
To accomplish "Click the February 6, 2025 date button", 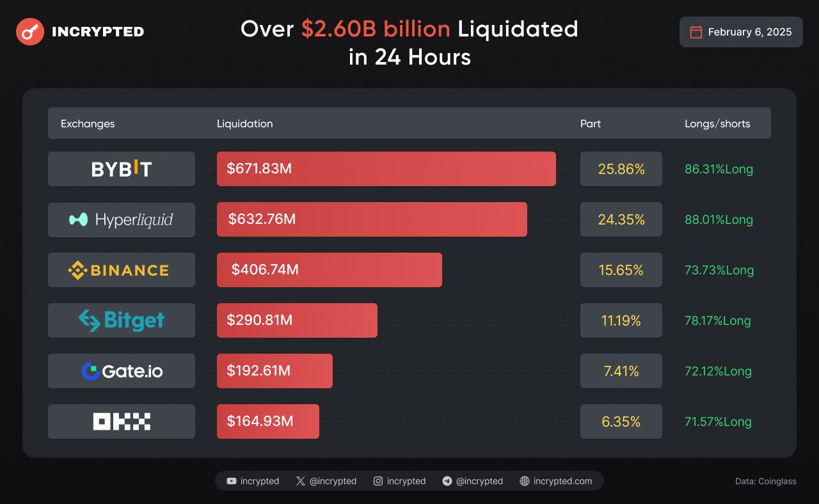I will tap(741, 32).
